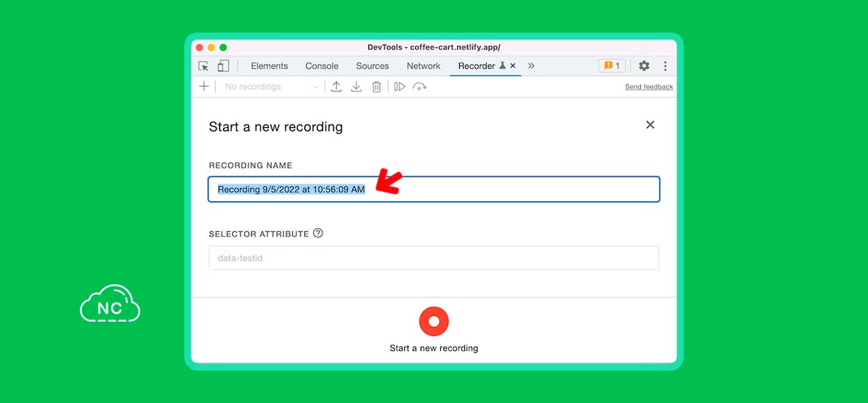The height and width of the screenshot is (403, 868).
Task: Click the plus icon to add recording
Action: click(203, 86)
